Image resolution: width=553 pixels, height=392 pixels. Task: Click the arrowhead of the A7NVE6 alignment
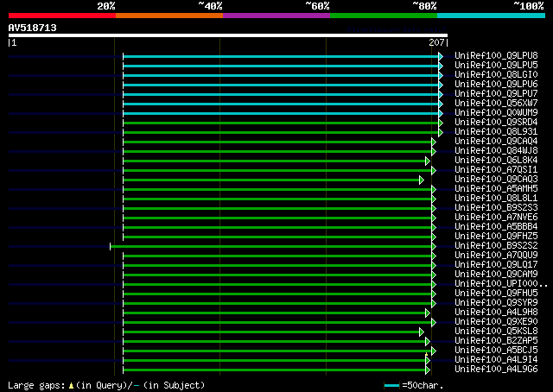[x=434, y=218]
